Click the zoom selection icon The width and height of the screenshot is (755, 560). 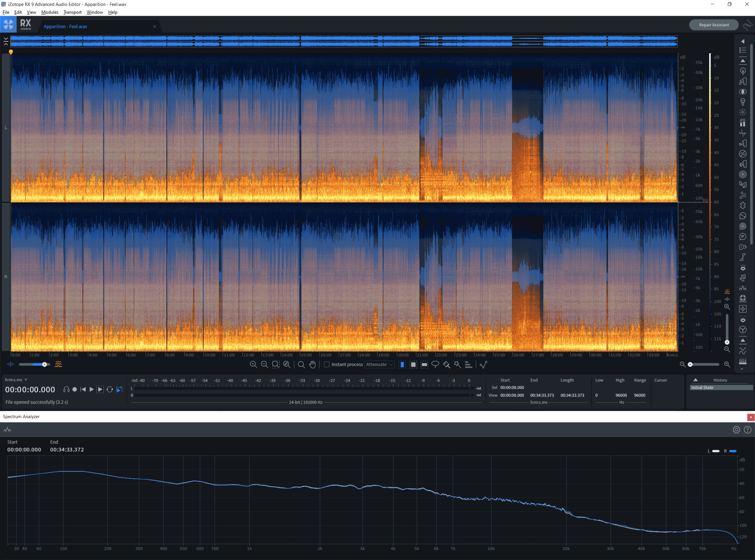[x=276, y=364]
